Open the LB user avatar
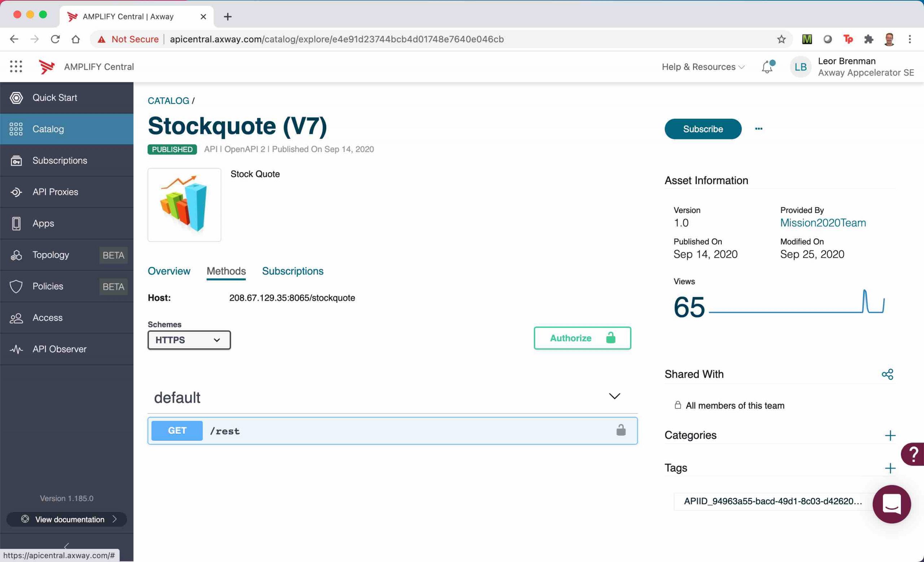Image resolution: width=924 pixels, height=562 pixels. coord(800,67)
